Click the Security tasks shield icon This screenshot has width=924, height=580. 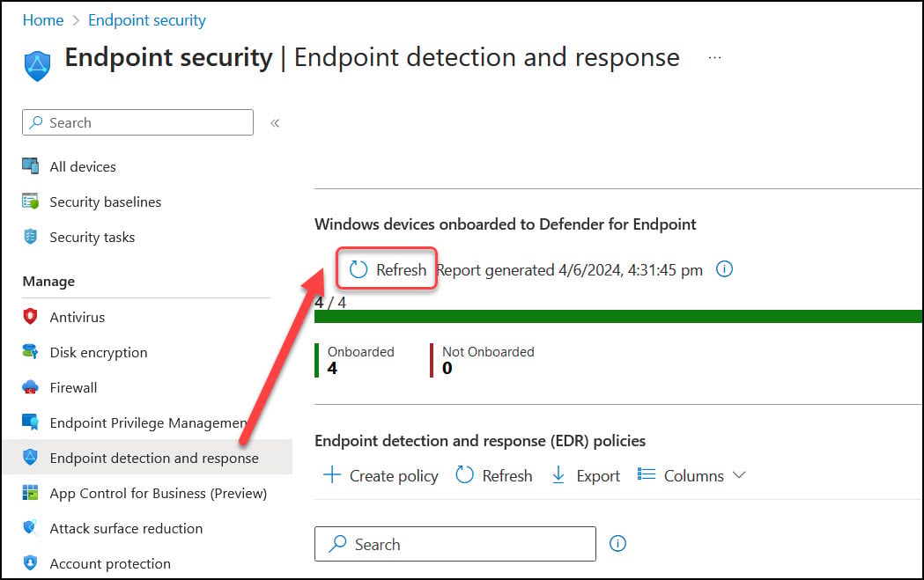point(30,237)
